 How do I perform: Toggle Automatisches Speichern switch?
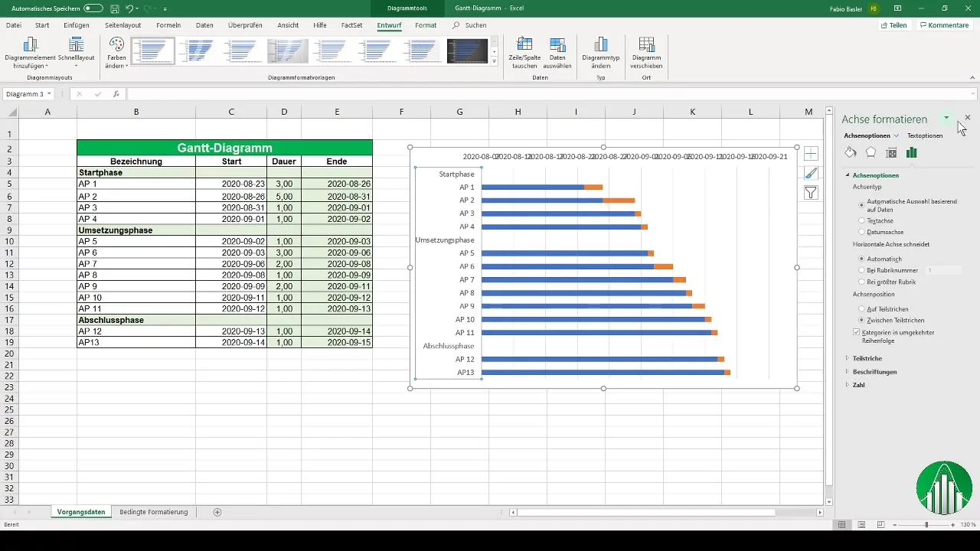[93, 8]
